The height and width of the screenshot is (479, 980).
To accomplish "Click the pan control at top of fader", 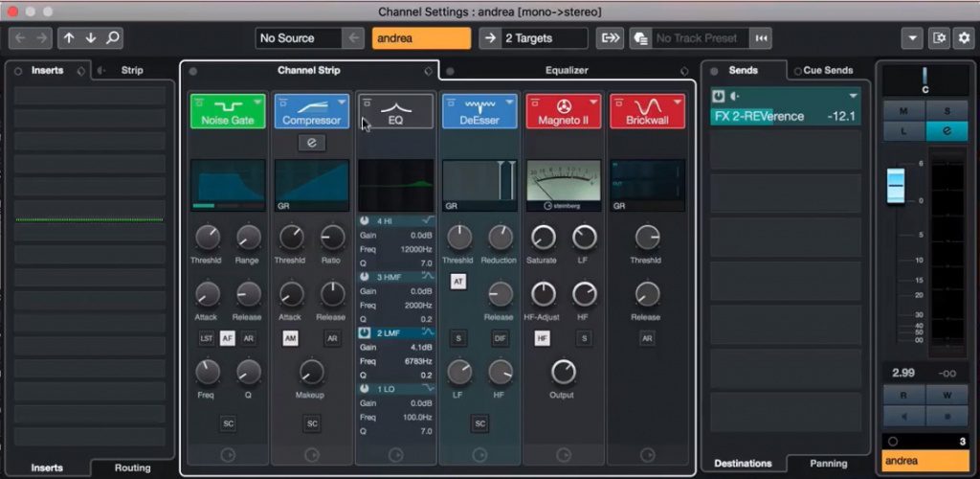I will 925,80.
